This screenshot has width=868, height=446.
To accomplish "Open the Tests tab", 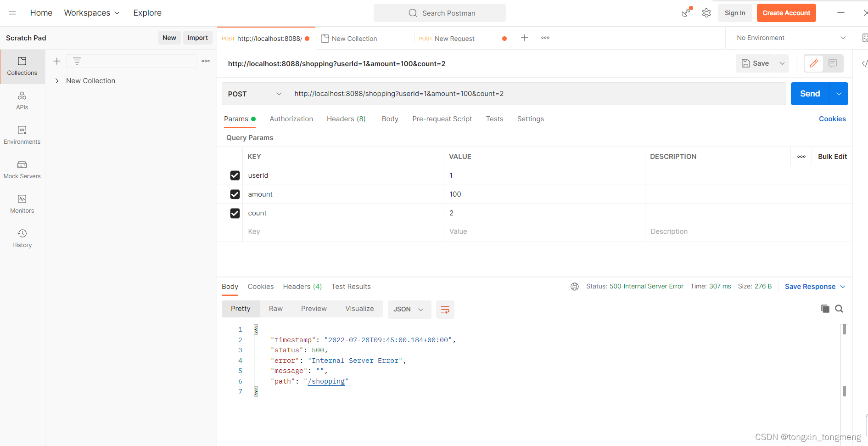I will 495,119.
